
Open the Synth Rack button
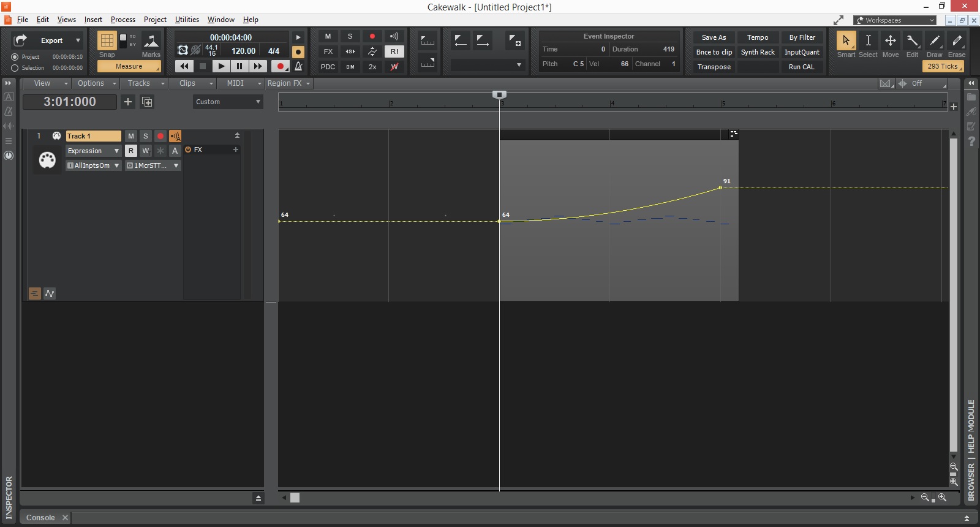(758, 52)
